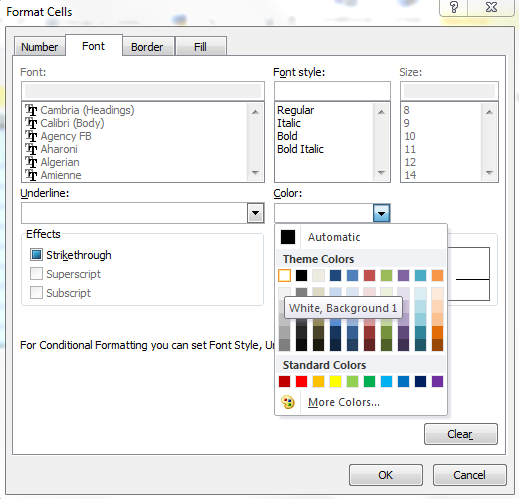Viewport: 519px width, 499px height.
Task: Select font size 11
Action: 410,149
